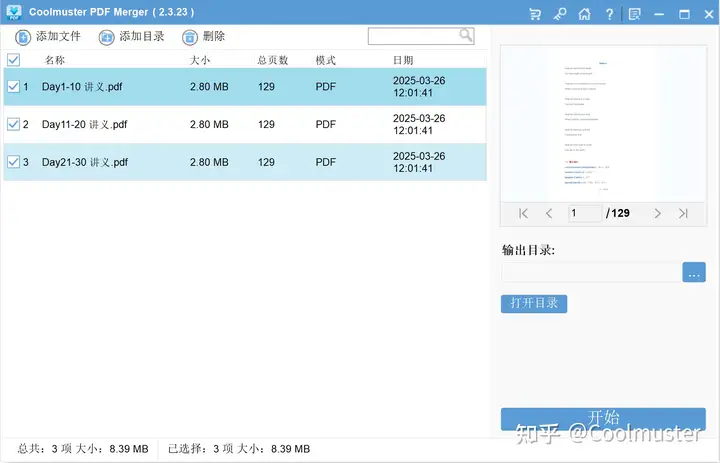Image resolution: width=720 pixels, height=463 pixels.
Task: Click the Coolmuster app logo icon
Action: [14, 12]
